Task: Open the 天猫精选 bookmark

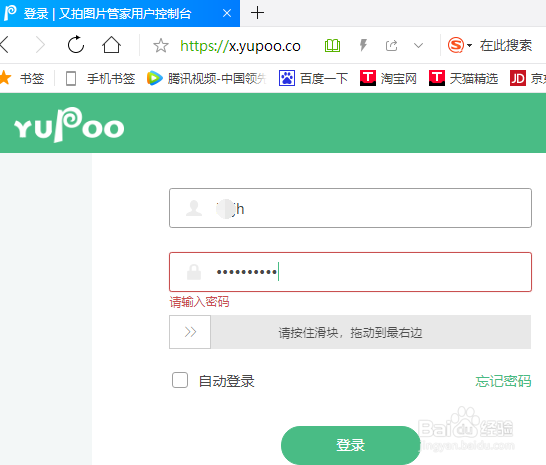Action: pos(463,78)
